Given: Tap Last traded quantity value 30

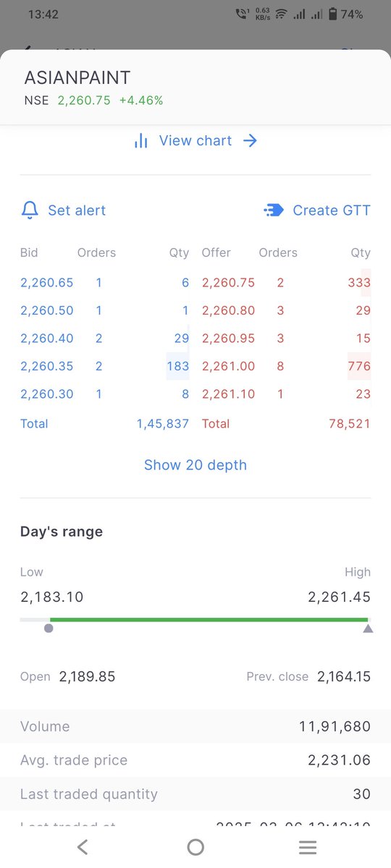Looking at the screenshot, I should coord(362,794).
